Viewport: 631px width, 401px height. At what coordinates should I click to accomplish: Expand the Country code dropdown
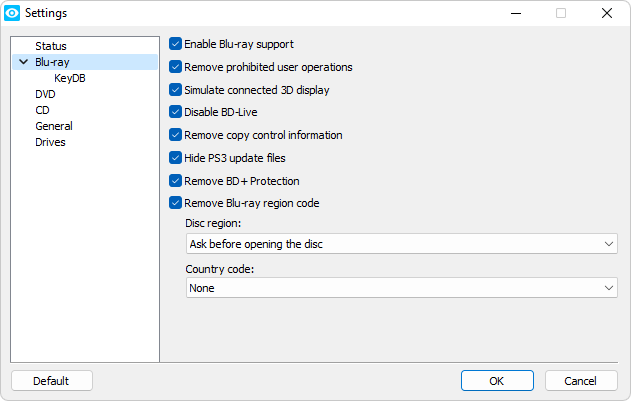pyautogui.click(x=401, y=288)
